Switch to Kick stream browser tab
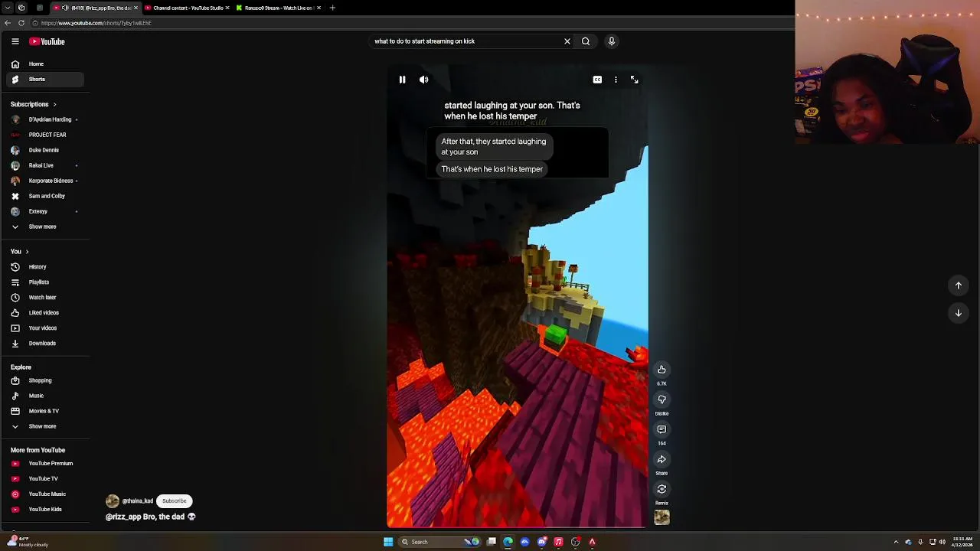The image size is (980, 551). (278, 8)
